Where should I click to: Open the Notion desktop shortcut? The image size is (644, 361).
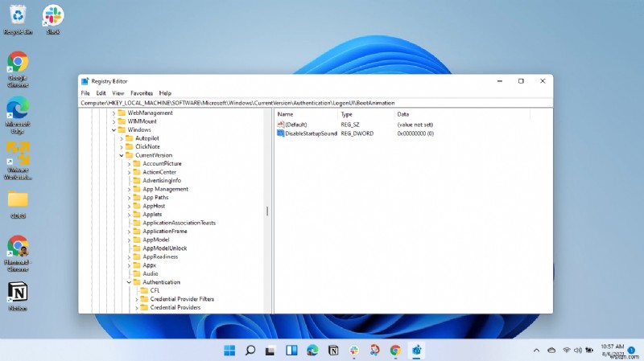[x=18, y=296]
